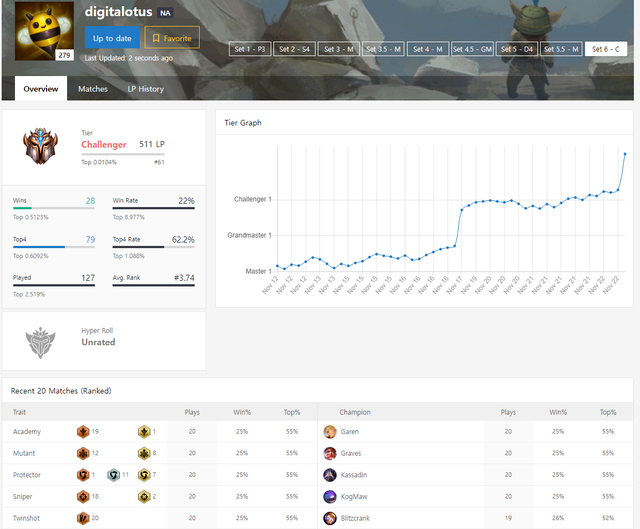Click the NA region badge

pos(165,13)
